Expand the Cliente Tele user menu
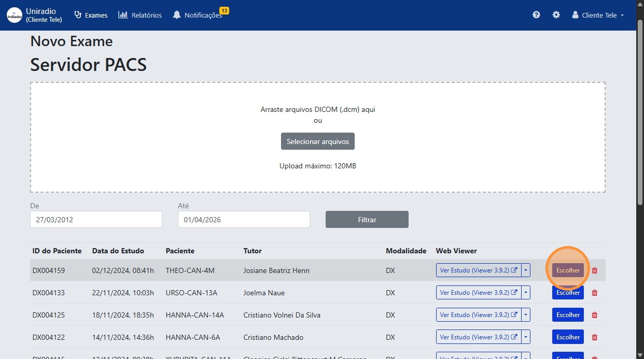 point(597,15)
